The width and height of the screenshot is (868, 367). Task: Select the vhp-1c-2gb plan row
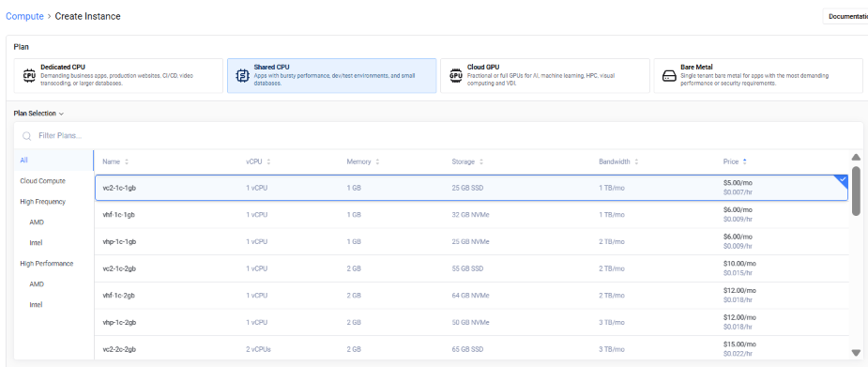[x=471, y=322]
